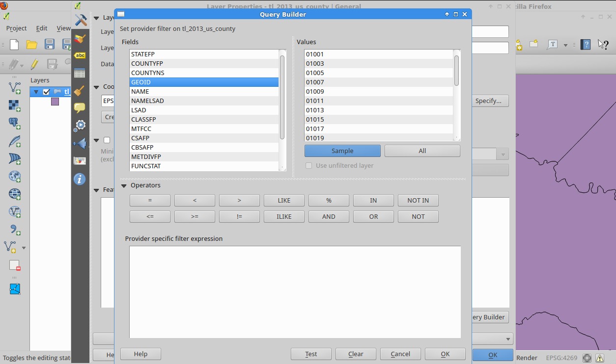Click the Save Project floppy icon
616x364 pixels.
click(x=50, y=45)
